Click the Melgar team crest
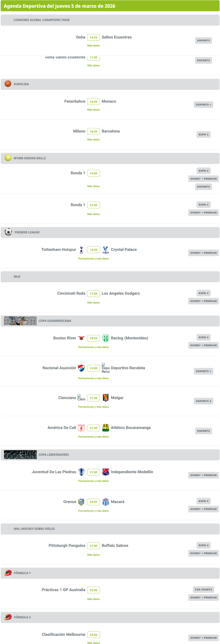Image resolution: width=220 pixels, height=644 pixels. point(106,398)
